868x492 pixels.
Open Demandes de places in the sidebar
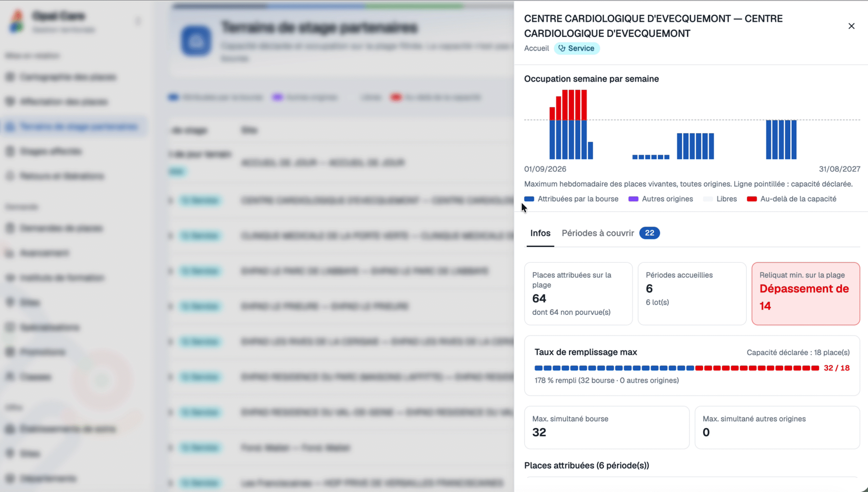tap(61, 228)
